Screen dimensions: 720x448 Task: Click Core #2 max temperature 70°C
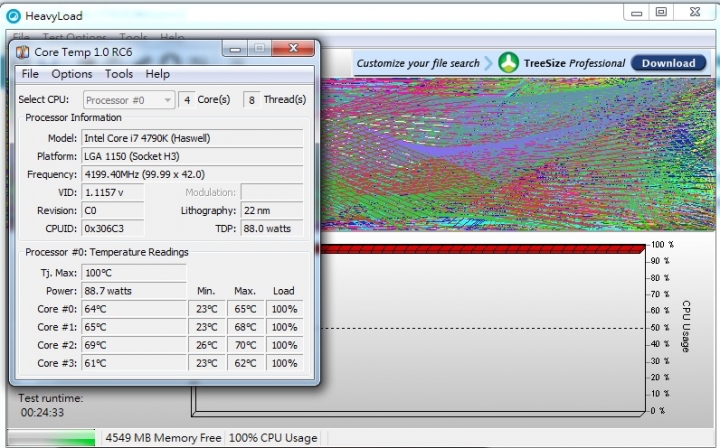point(245,345)
